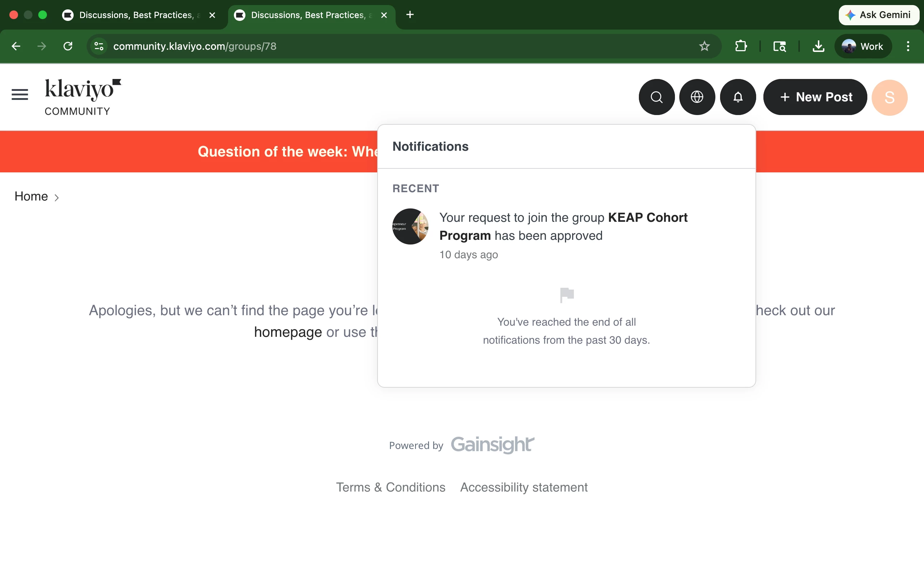
Task: Bookmark this page with star icon
Action: click(x=704, y=46)
